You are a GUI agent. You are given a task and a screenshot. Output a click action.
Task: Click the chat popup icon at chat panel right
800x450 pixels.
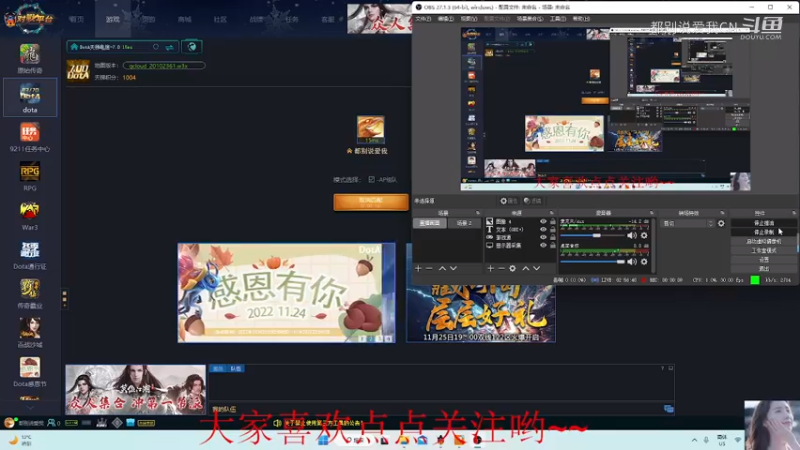pos(668,409)
